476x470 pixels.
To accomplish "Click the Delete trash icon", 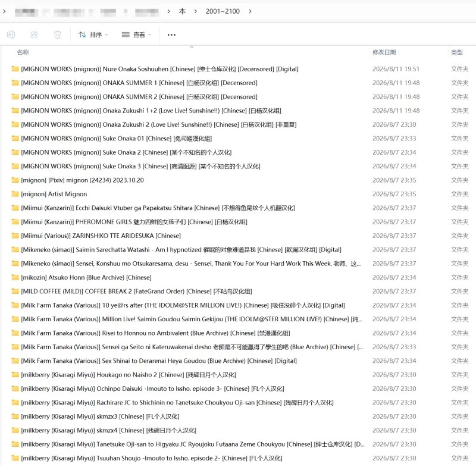I will tap(57, 35).
